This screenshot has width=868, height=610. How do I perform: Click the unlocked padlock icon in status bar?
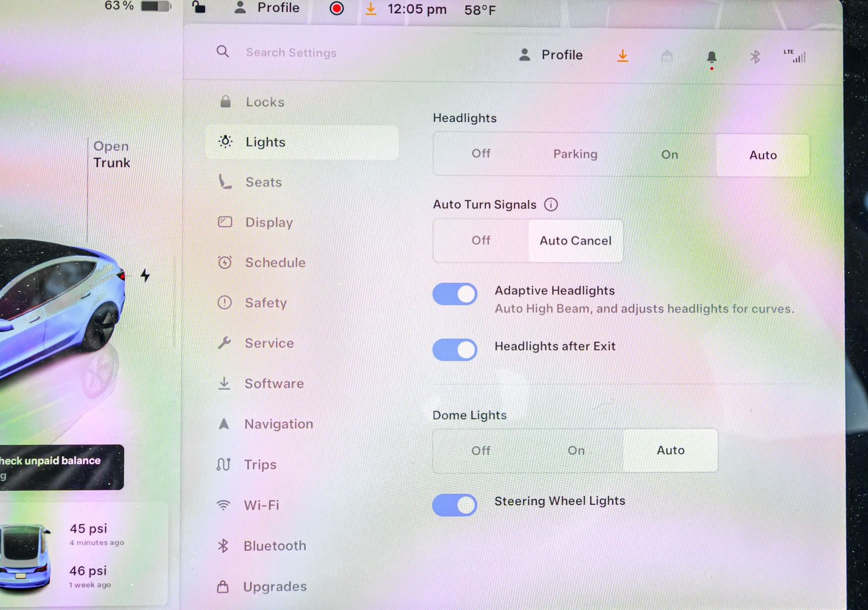(x=199, y=8)
